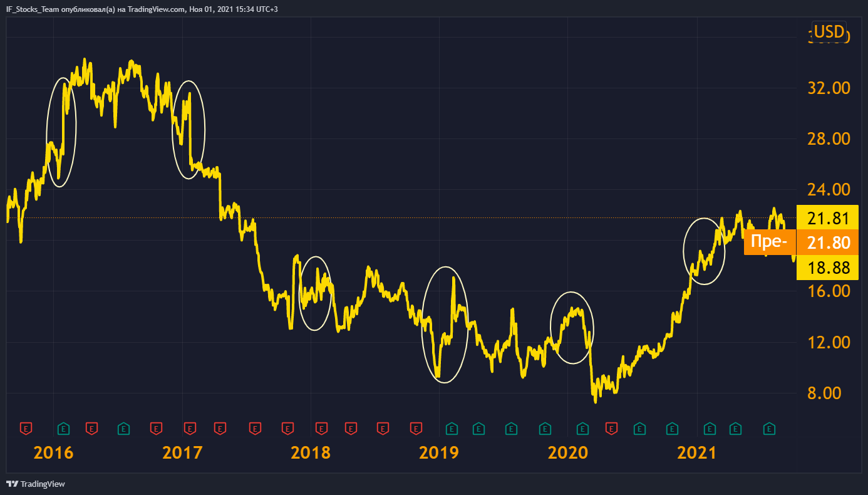The image size is (868, 495).
Task: Open the first green earnings marker of 2019
Action: 451,429
